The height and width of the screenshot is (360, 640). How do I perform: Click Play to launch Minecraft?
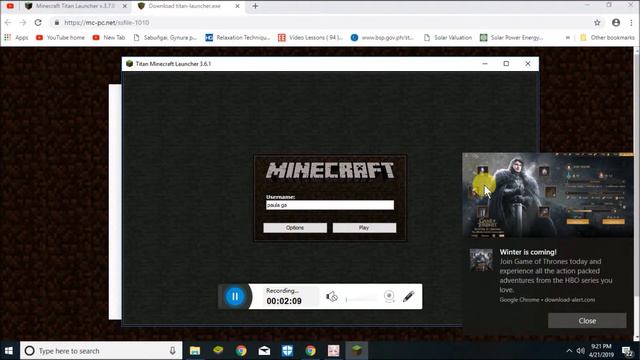[364, 228]
